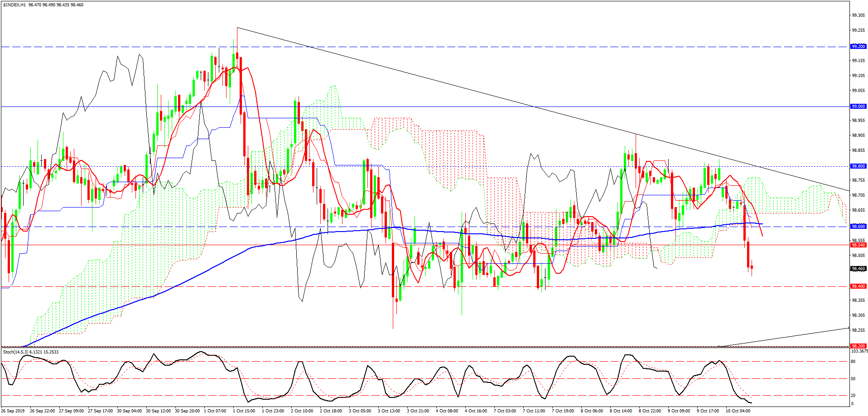Click the stochastic 80 level label
Screen dimensions: 868x416
[853, 361]
